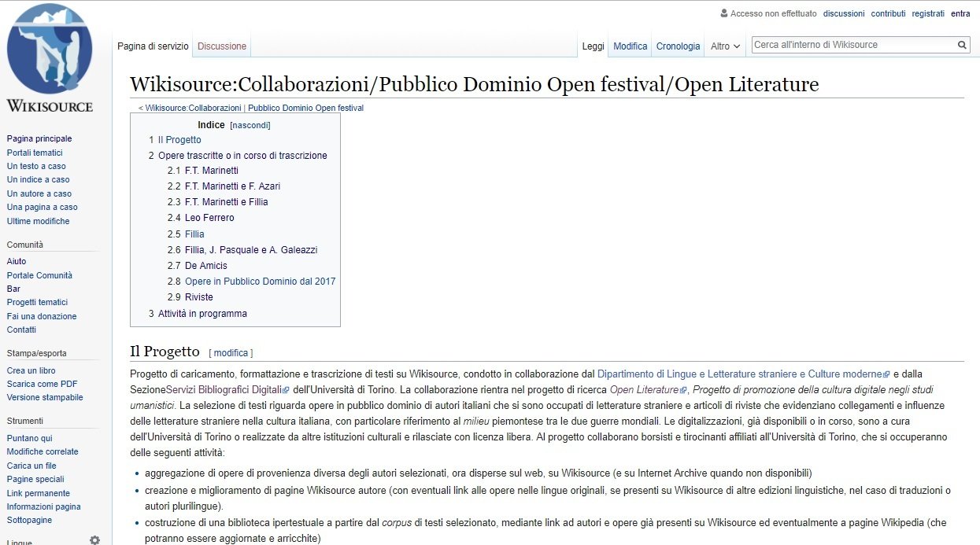Click entra login link
980x545 pixels.
click(x=960, y=13)
